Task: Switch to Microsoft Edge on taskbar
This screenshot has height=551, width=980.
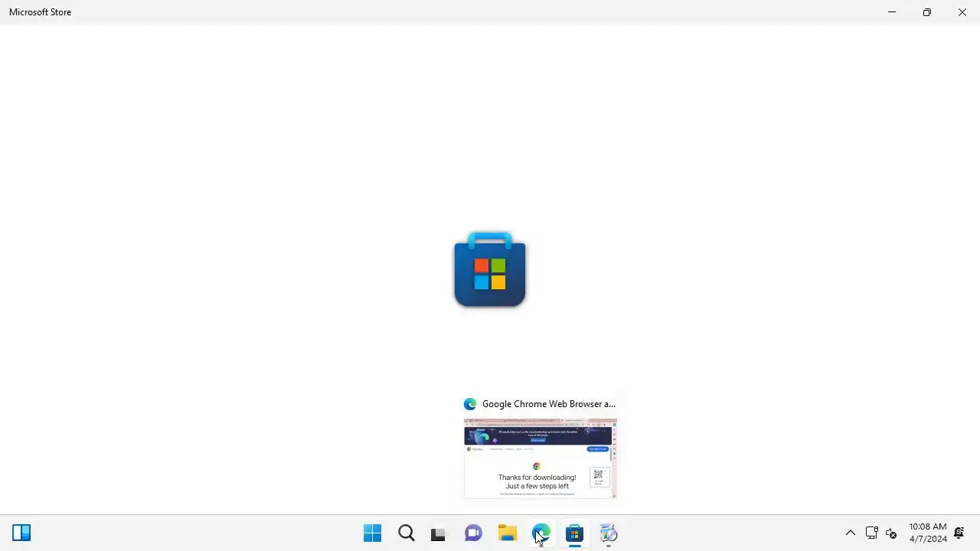Action: pos(541,533)
